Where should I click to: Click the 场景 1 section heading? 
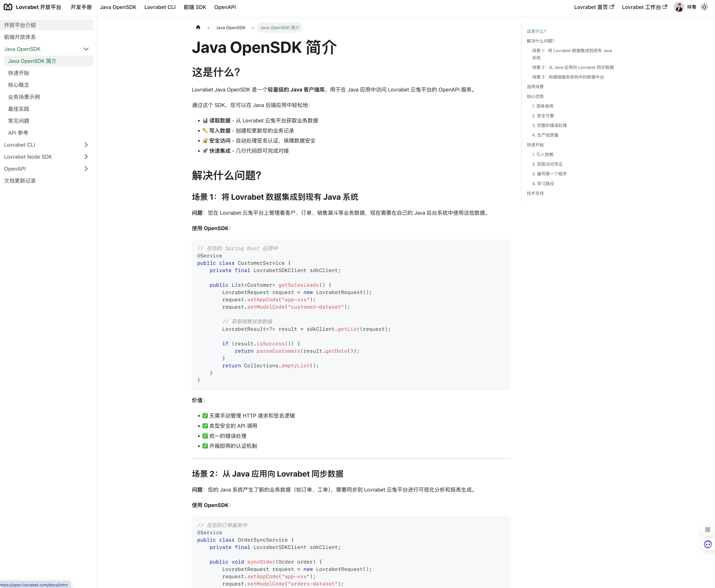[275, 197]
